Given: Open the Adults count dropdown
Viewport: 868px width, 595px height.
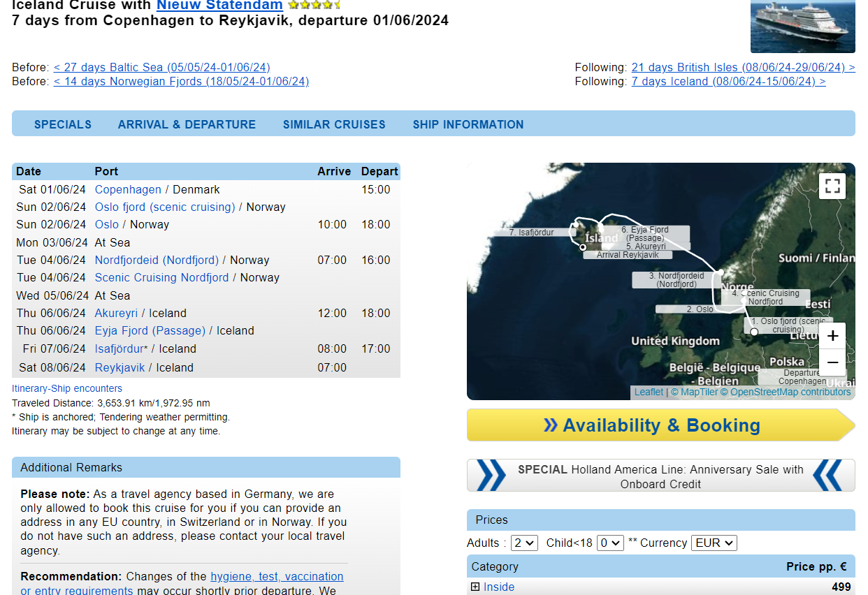Looking at the screenshot, I should tap(524, 543).
